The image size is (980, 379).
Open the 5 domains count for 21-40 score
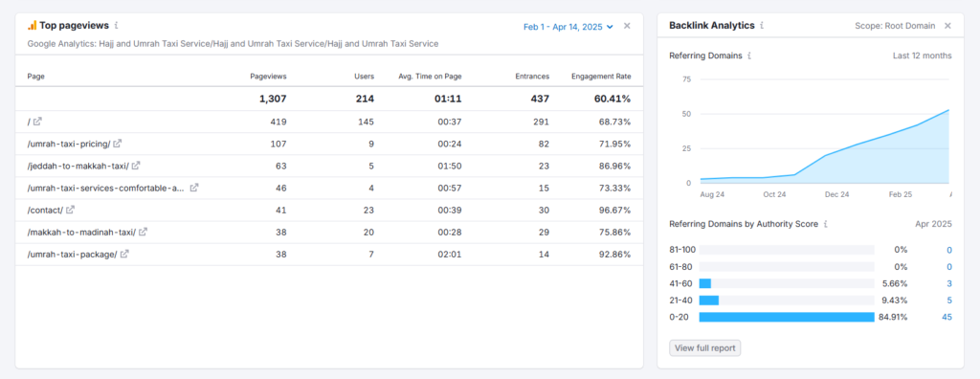click(948, 301)
